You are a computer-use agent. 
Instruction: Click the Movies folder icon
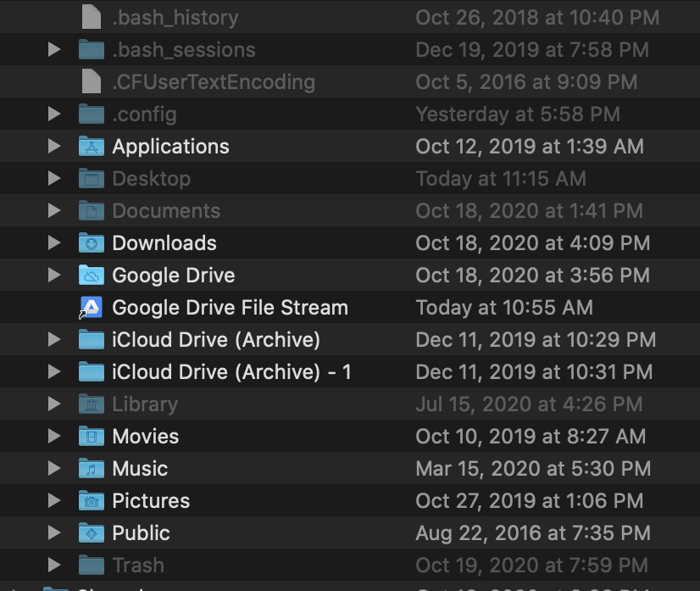click(x=91, y=436)
